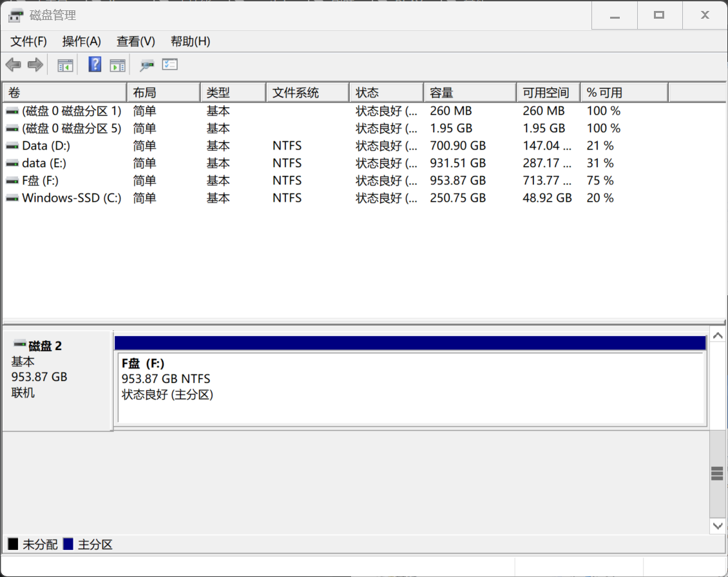Toggle the action pane toolbar icon
This screenshot has width=728, height=577.
[117, 64]
